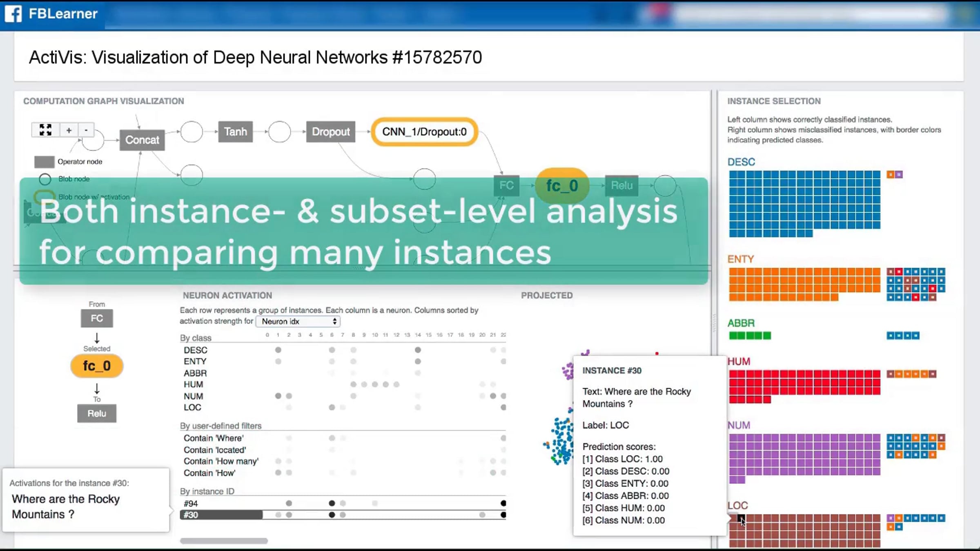This screenshot has width=980, height=551.
Task: Click the Facebook logo icon
Action: tap(13, 14)
